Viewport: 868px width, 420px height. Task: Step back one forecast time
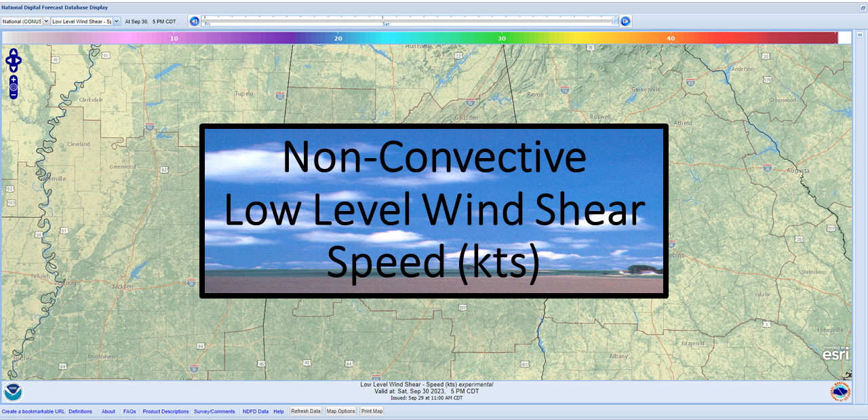tap(195, 21)
